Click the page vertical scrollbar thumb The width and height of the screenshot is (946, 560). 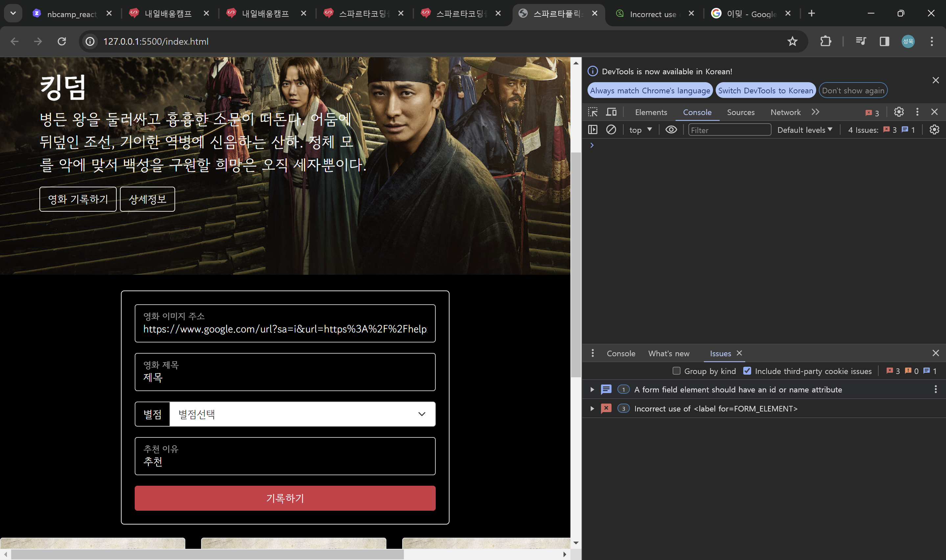(x=576, y=264)
